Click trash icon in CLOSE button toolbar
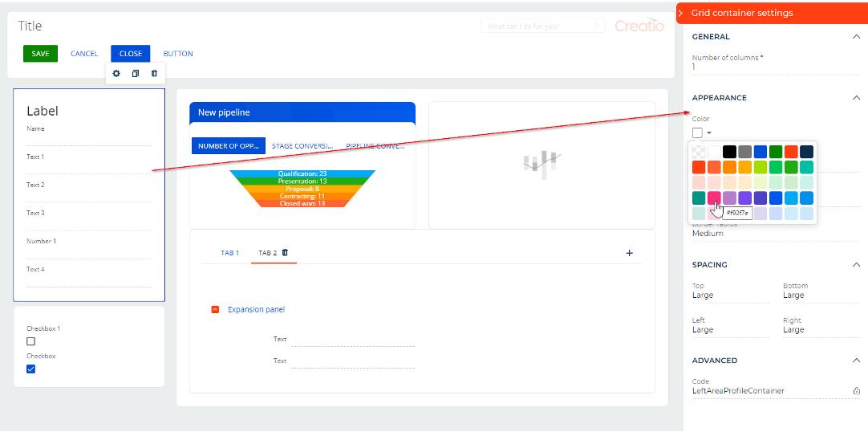Viewport: 868px width, 432px height. point(154,74)
